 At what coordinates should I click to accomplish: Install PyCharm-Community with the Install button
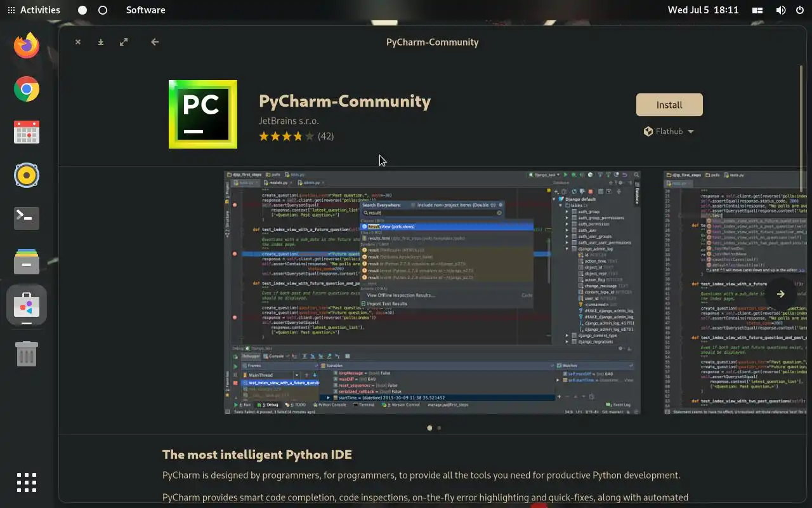pyautogui.click(x=669, y=105)
